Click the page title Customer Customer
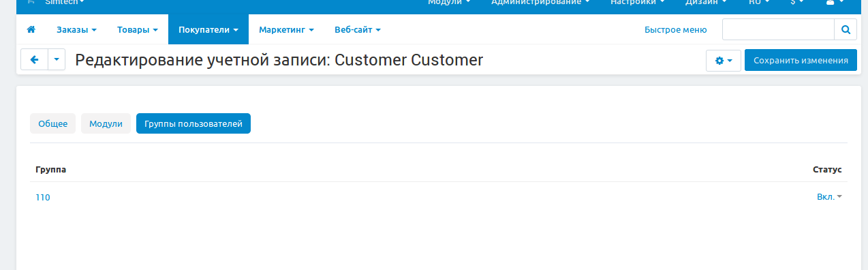868x270 pixels. click(409, 60)
